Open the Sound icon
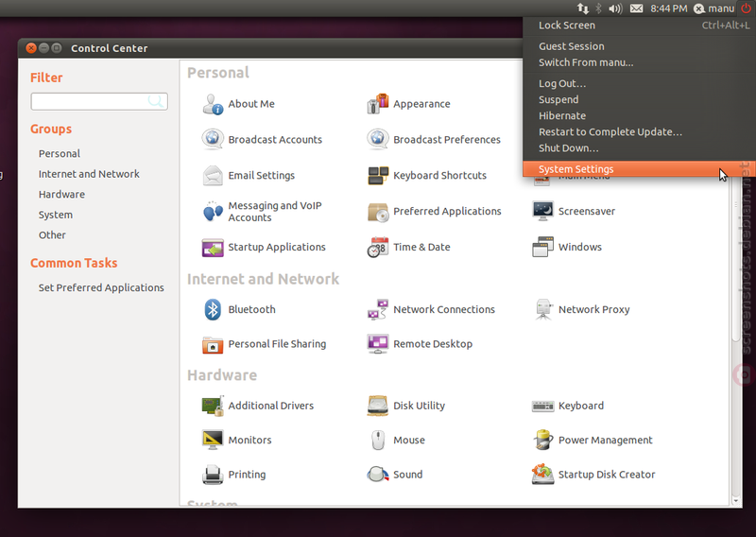Screen dimensions: 756x537 (x=377, y=475)
